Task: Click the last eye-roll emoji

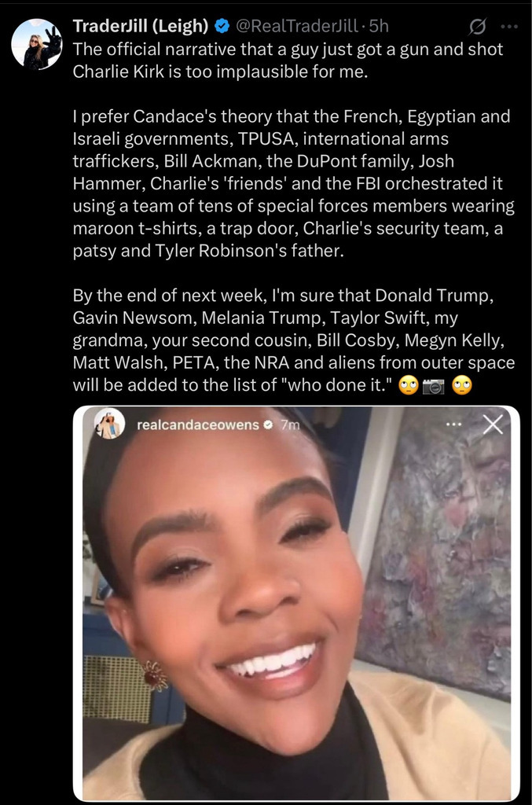Action: tap(462, 385)
